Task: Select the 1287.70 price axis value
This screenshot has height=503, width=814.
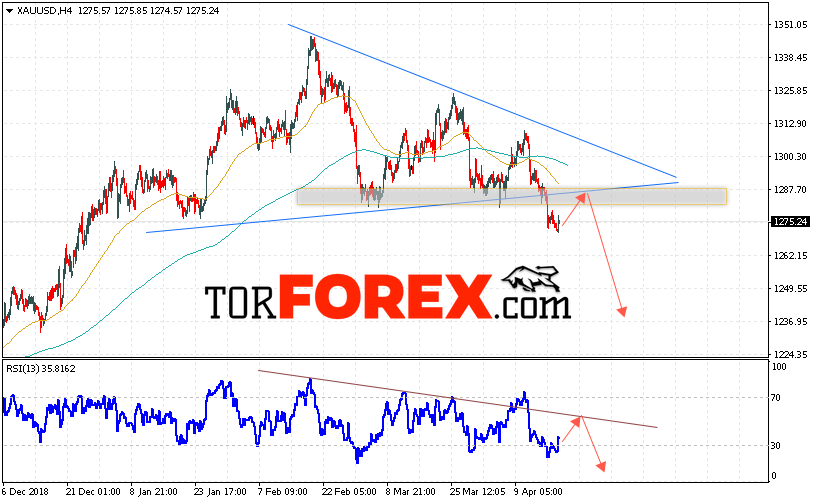Action: click(x=791, y=190)
